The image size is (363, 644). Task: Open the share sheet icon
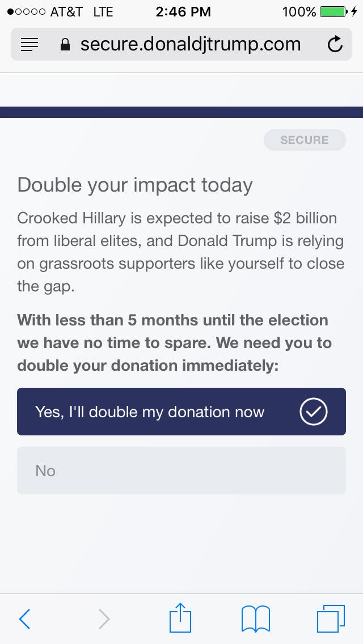point(181,617)
